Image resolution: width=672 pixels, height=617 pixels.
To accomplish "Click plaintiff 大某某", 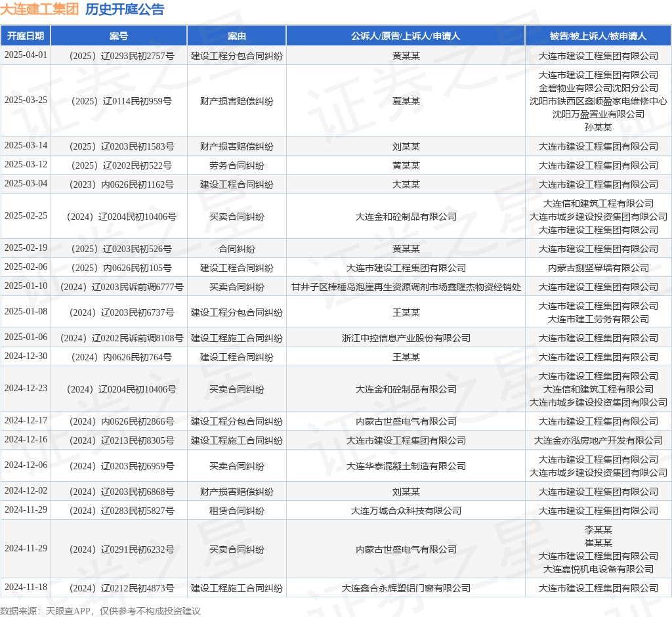I will [406, 185].
